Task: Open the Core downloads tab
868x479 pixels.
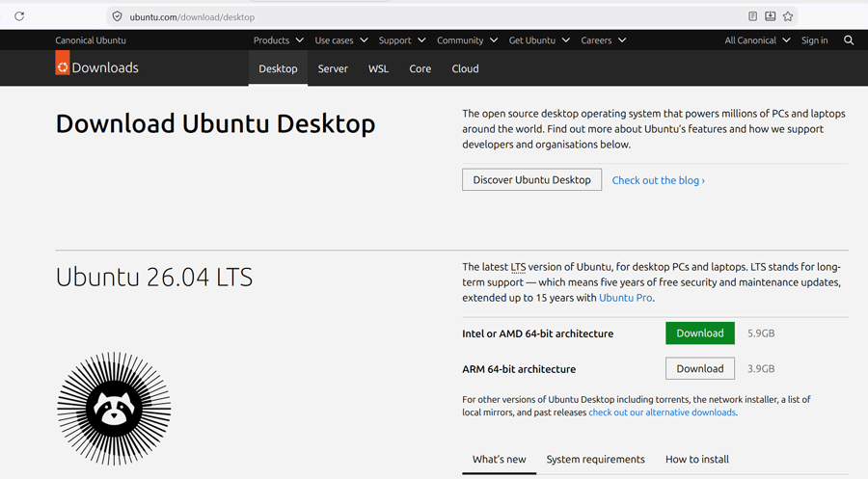Action: [420, 68]
